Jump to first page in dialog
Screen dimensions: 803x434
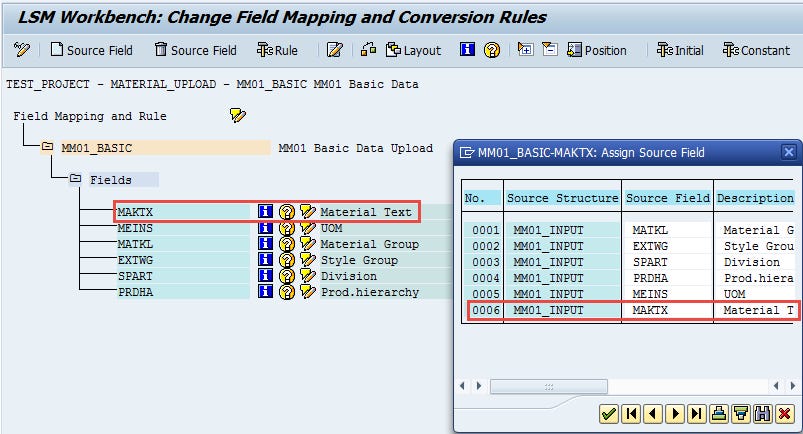point(631,413)
